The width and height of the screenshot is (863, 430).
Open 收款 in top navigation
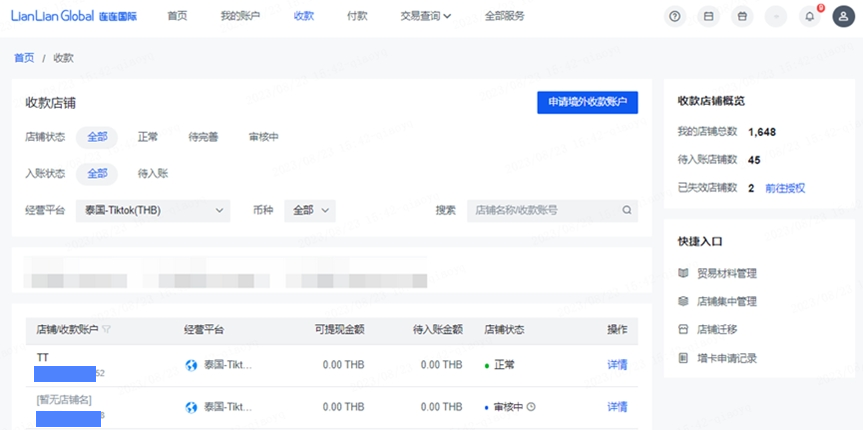click(304, 16)
